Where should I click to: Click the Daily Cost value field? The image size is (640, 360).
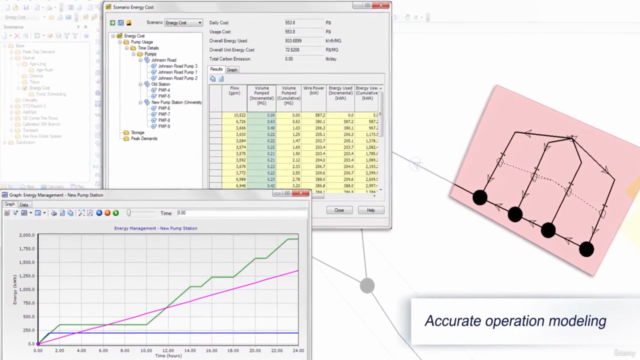point(304,23)
